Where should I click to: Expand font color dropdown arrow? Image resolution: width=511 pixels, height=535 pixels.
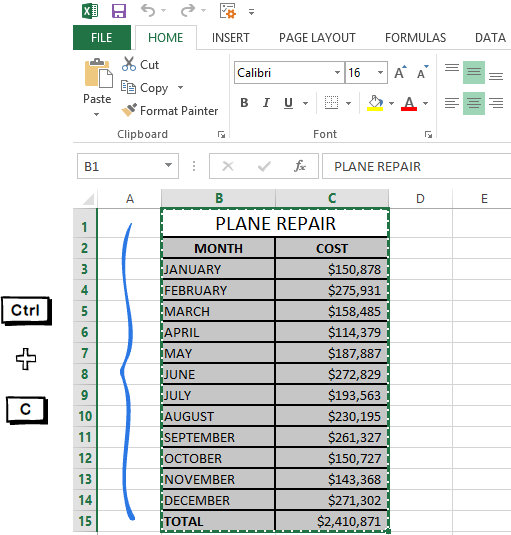pyautogui.click(x=425, y=103)
